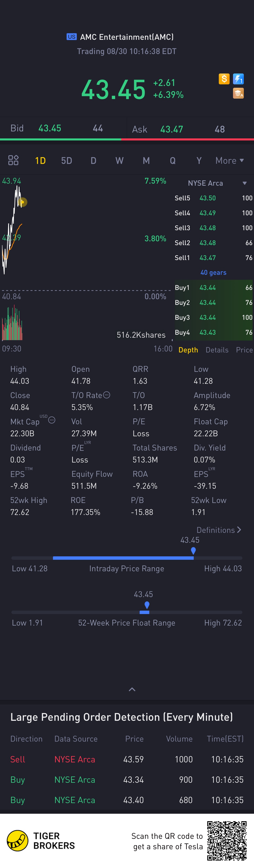Tap the ROE 177.35% value
Screen dimensions: 254x868
click(x=85, y=512)
